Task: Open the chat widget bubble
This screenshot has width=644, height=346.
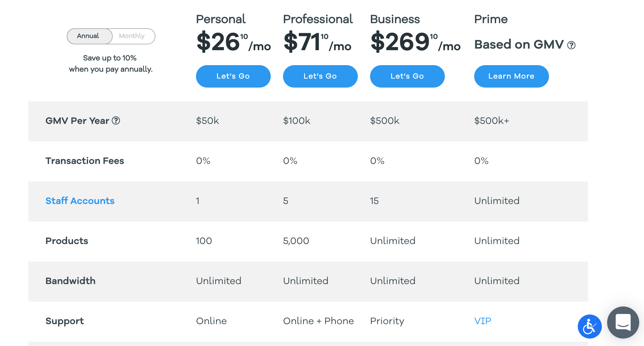Action: (x=623, y=322)
